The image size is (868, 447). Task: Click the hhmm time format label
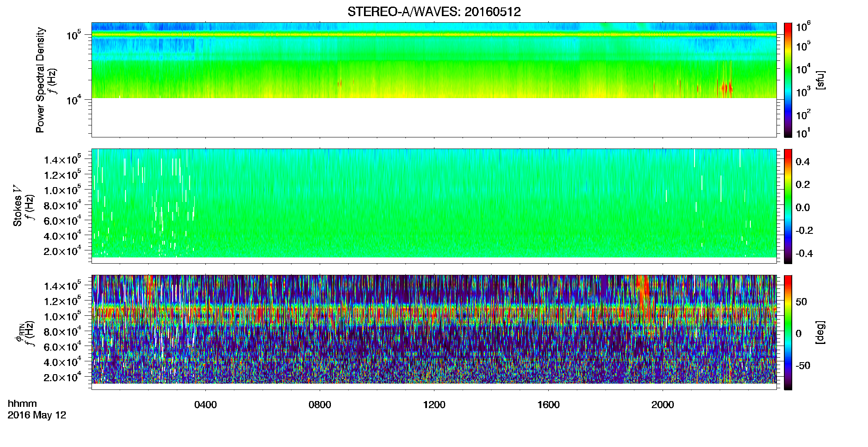22,404
